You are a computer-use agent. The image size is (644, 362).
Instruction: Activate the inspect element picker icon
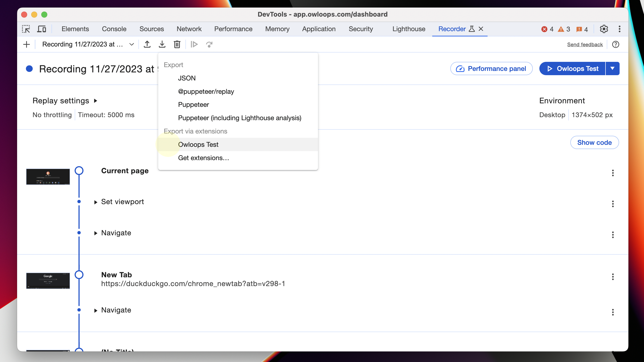(x=26, y=29)
